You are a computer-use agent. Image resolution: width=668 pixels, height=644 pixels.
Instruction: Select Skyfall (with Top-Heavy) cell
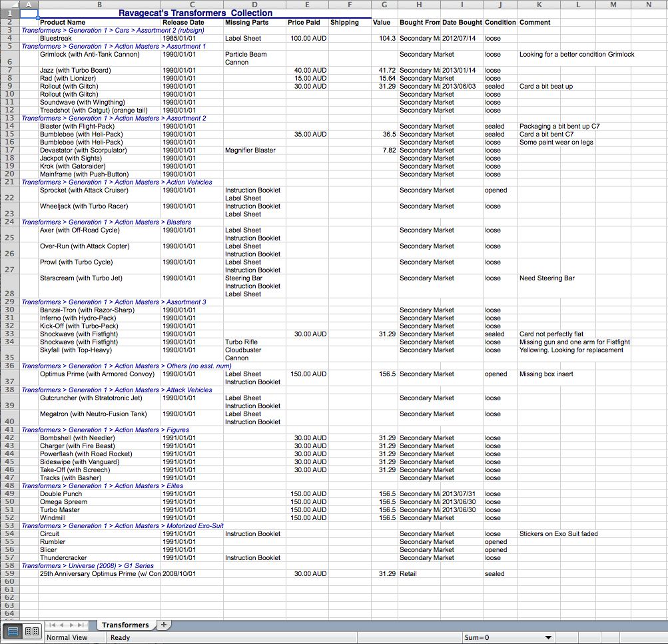tap(99, 354)
